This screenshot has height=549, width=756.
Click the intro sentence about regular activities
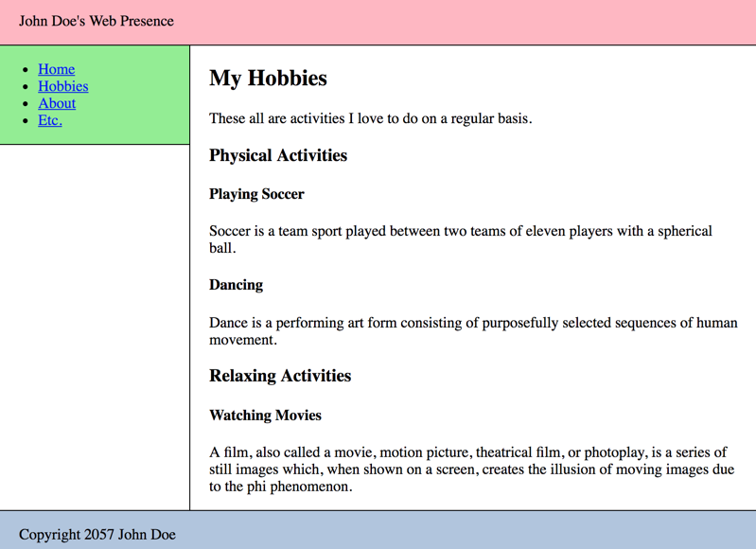coord(370,118)
